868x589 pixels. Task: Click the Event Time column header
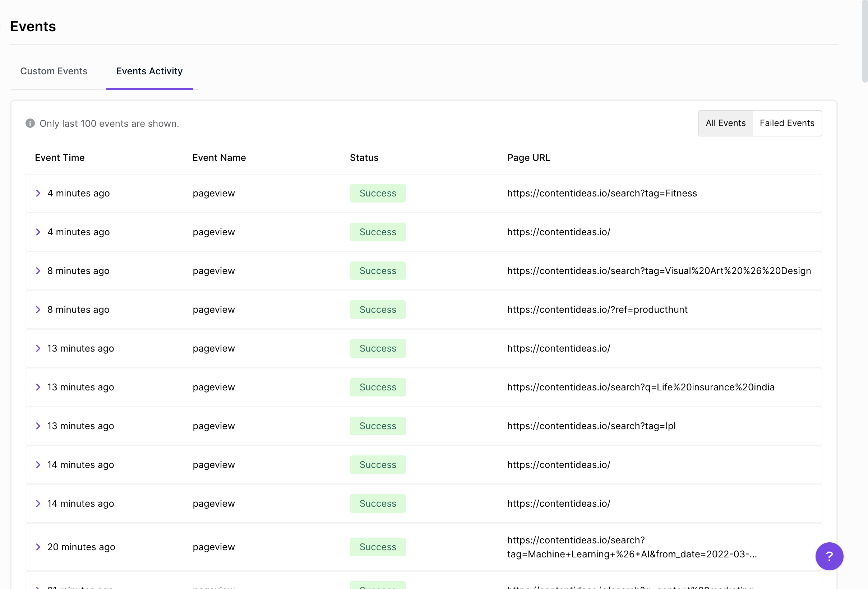(x=60, y=158)
